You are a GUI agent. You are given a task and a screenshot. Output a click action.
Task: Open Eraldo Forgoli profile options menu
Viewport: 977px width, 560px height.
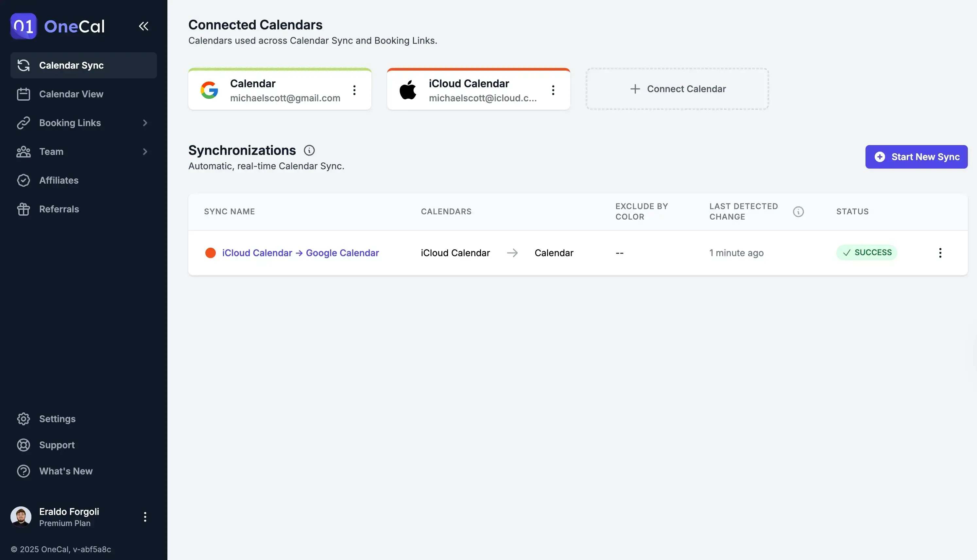[x=145, y=517]
